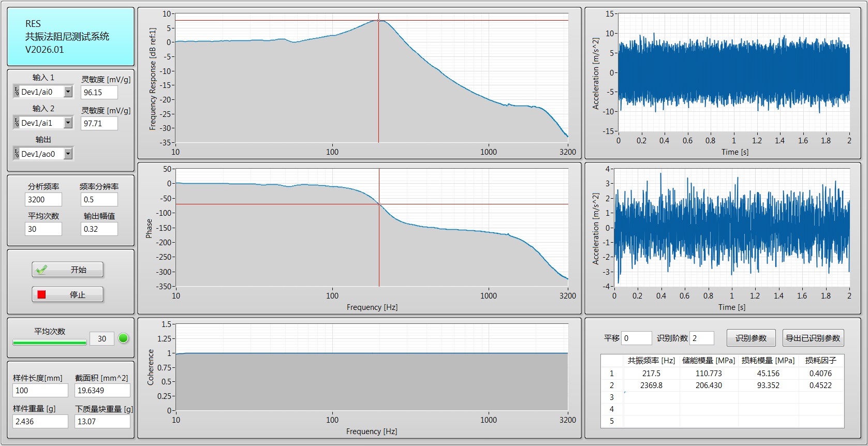Click the input 1 sensitivity field 96.15
This screenshot has height=446, width=868.
pyautogui.click(x=99, y=93)
